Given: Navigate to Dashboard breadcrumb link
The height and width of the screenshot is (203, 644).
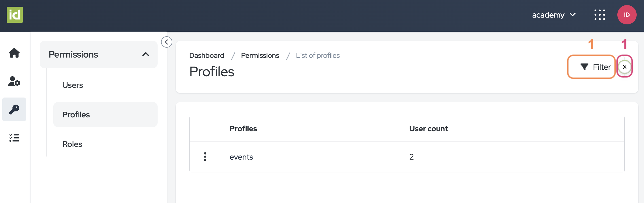Looking at the screenshot, I should click(x=207, y=56).
